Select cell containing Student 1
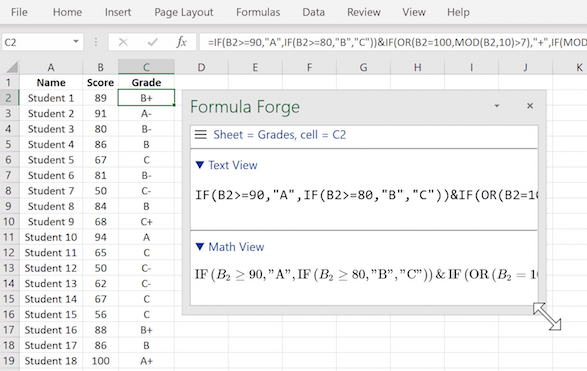The width and height of the screenshot is (587, 371). [x=51, y=98]
